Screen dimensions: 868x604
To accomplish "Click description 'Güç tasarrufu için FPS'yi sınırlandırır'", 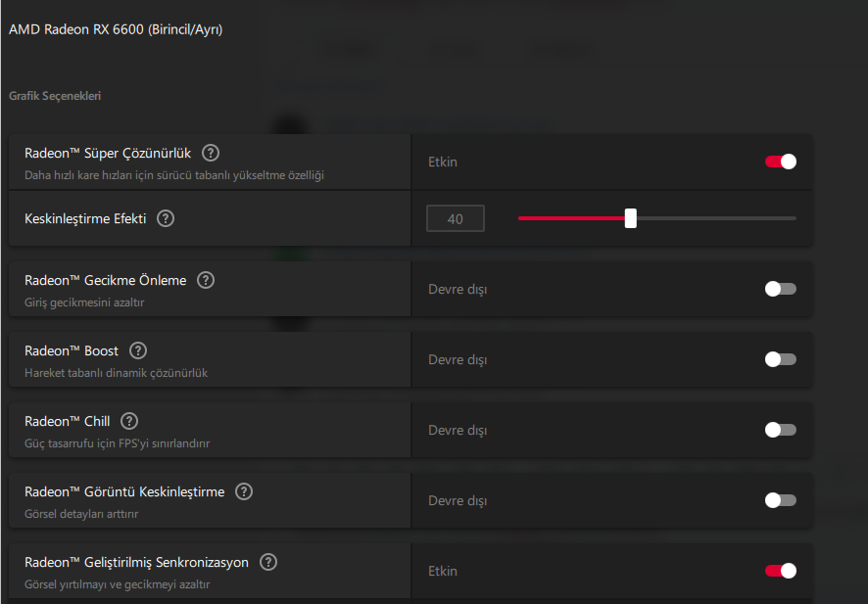I will click(118, 443).
